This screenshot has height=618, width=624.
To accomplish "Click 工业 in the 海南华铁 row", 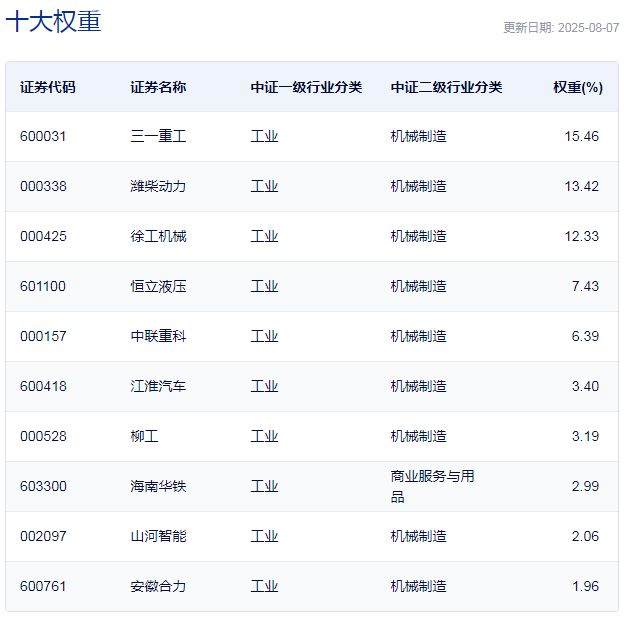I will [x=265, y=486].
